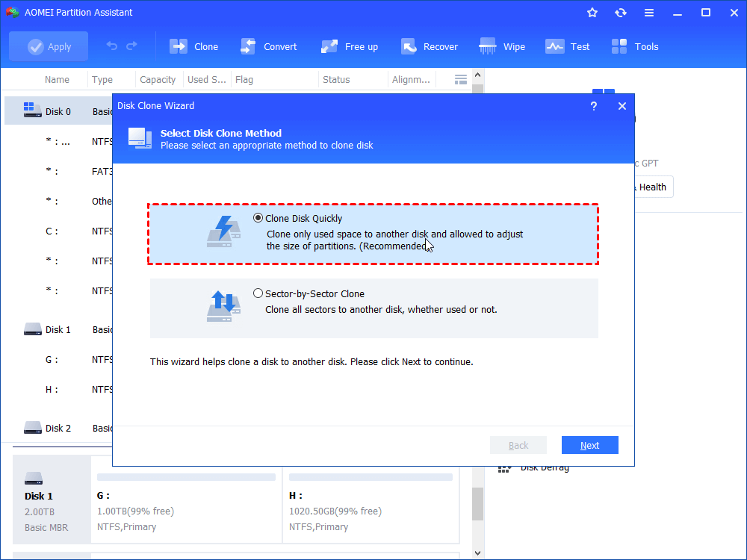
Task: Sort by the Flag column header
Action: tap(244, 80)
